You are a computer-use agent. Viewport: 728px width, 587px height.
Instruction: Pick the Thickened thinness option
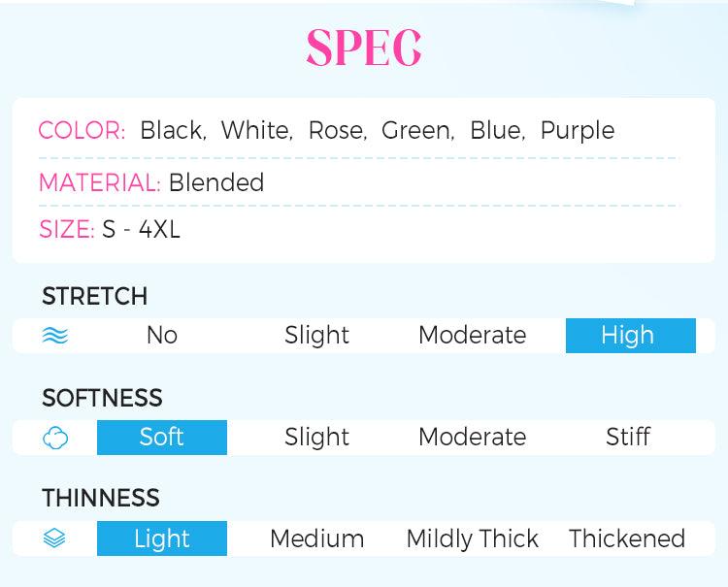pyautogui.click(x=627, y=538)
